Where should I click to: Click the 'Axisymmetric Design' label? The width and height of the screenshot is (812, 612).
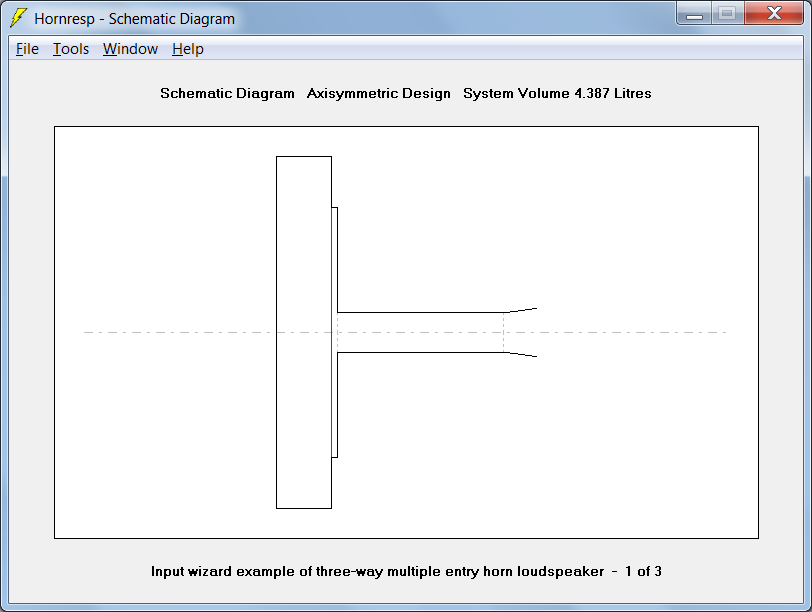coord(379,93)
